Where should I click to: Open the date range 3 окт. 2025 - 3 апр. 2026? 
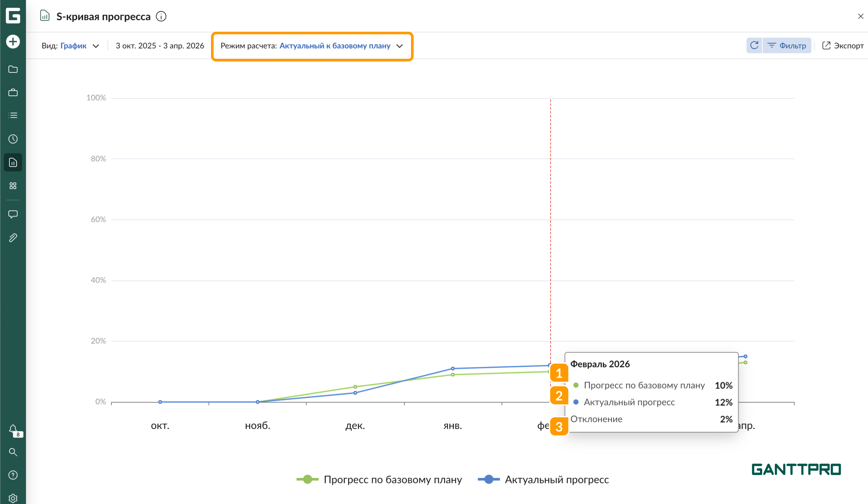click(160, 46)
